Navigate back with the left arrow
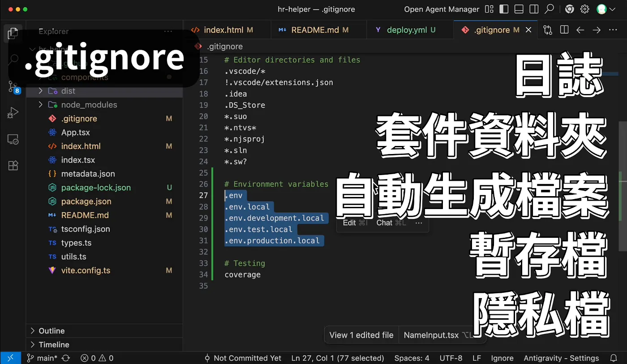Screen dimensions: 627x364 click(580, 30)
